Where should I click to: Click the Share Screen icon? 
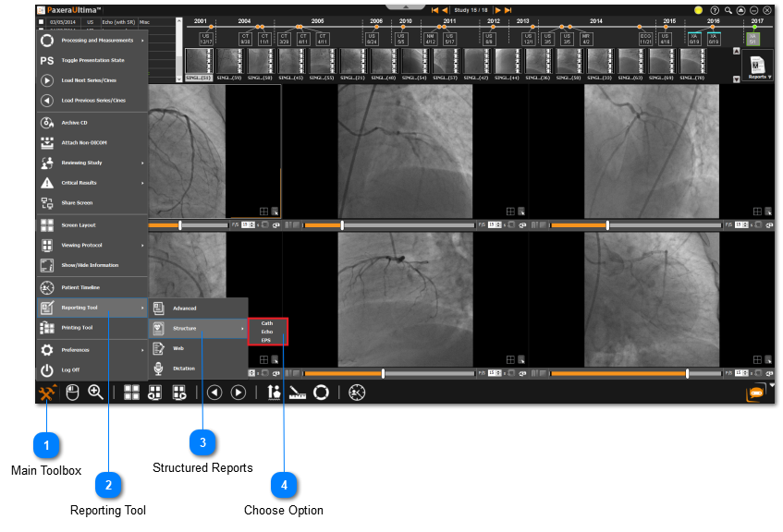click(x=46, y=201)
